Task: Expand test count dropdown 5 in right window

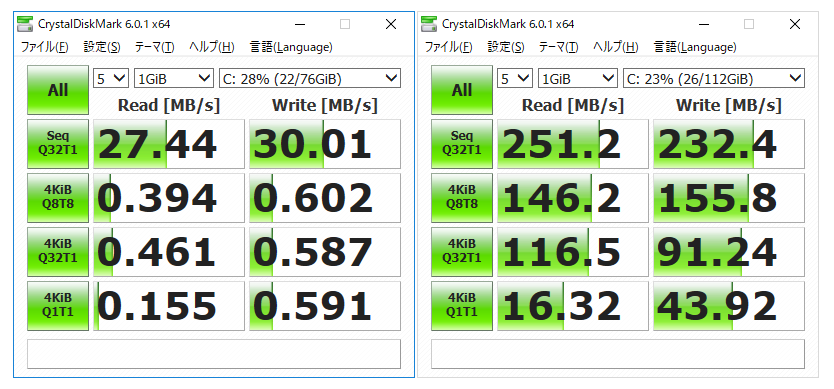Action: pos(515,79)
